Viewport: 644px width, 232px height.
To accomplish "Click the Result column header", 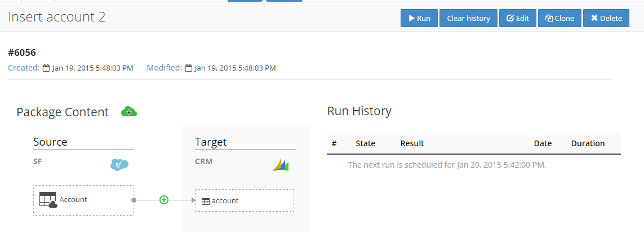I will [412, 143].
